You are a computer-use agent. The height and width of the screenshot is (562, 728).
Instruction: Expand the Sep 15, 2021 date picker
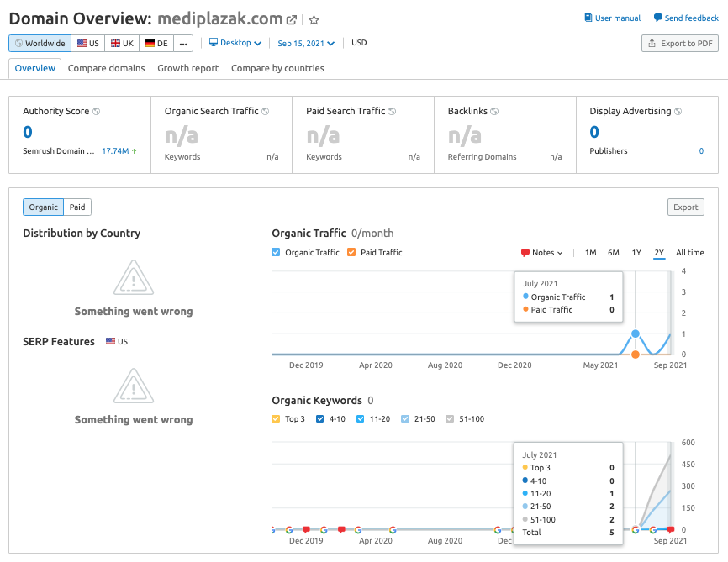click(x=306, y=43)
